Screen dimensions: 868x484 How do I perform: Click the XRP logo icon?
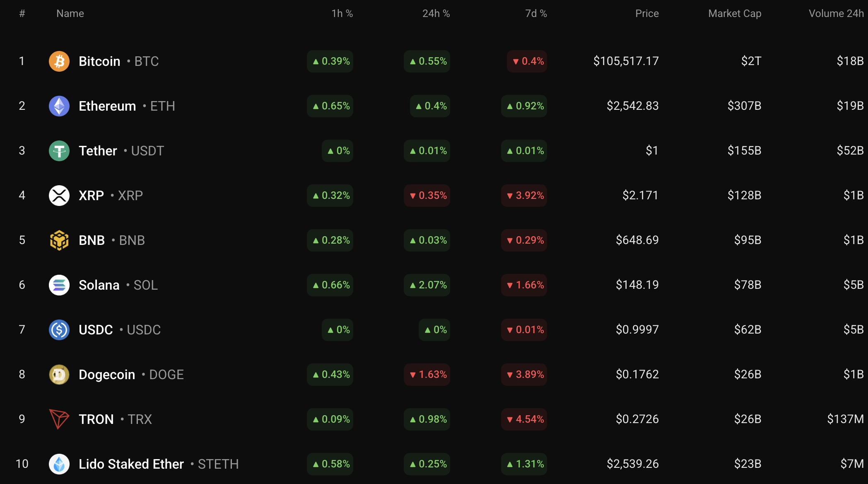coord(59,196)
